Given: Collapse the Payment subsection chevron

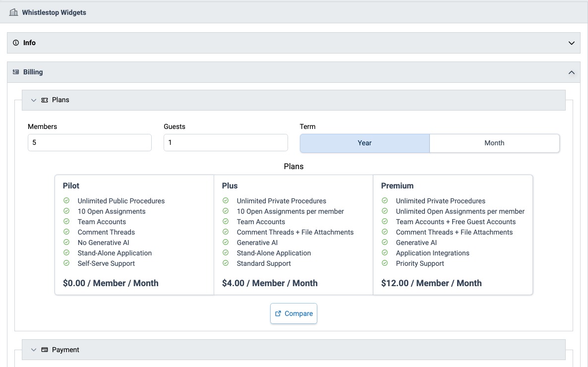Looking at the screenshot, I should click(x=33, y=350).
